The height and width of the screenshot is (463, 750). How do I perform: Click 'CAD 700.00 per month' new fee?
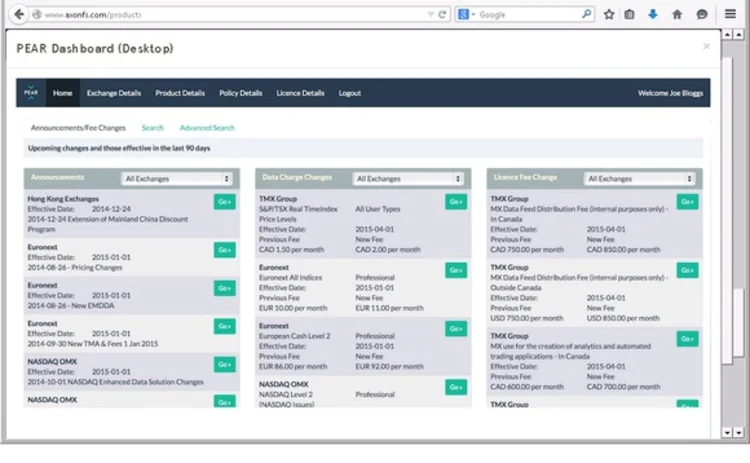pyautogui.click(x=623, y=386)
